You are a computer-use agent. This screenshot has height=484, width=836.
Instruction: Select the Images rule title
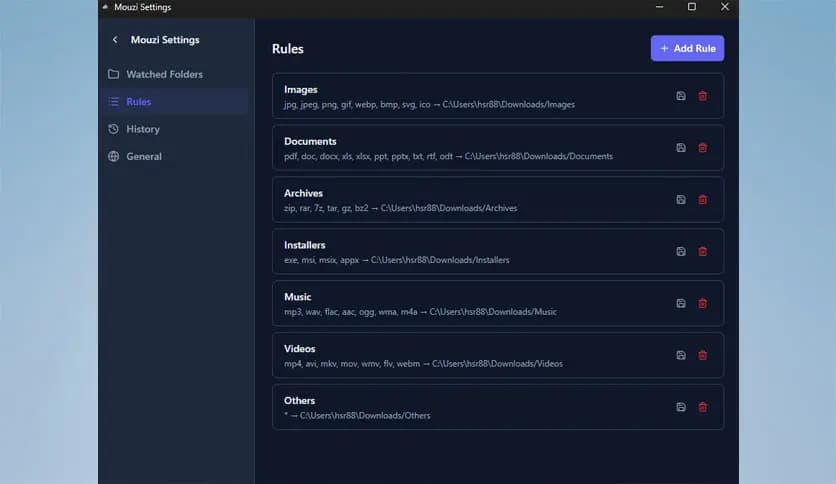301,90
